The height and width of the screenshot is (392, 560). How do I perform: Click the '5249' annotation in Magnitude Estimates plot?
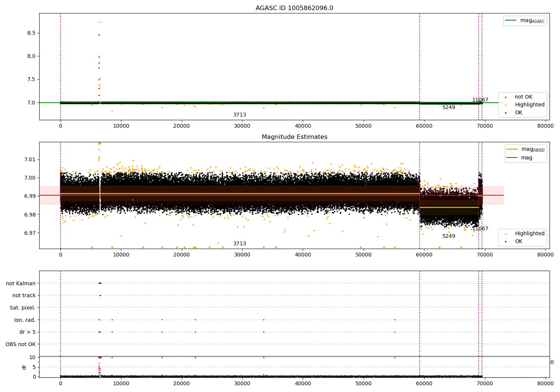pos(449,236)
